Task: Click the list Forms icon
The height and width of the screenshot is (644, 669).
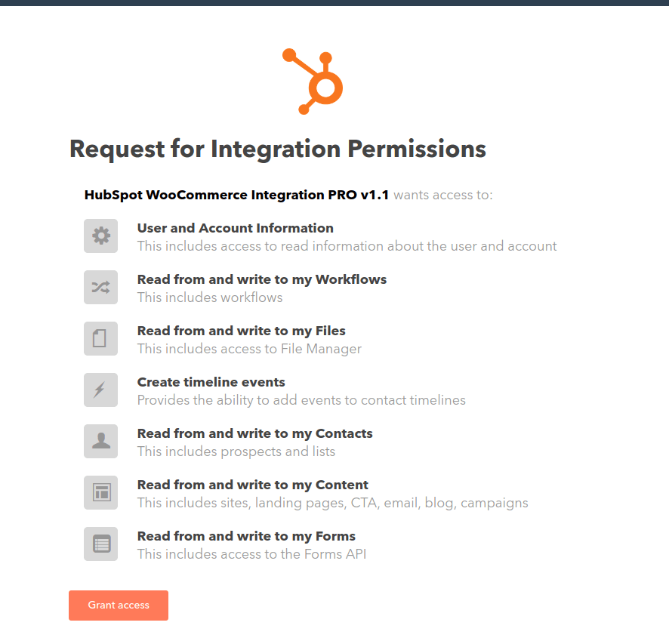Action: pos(100,544)
